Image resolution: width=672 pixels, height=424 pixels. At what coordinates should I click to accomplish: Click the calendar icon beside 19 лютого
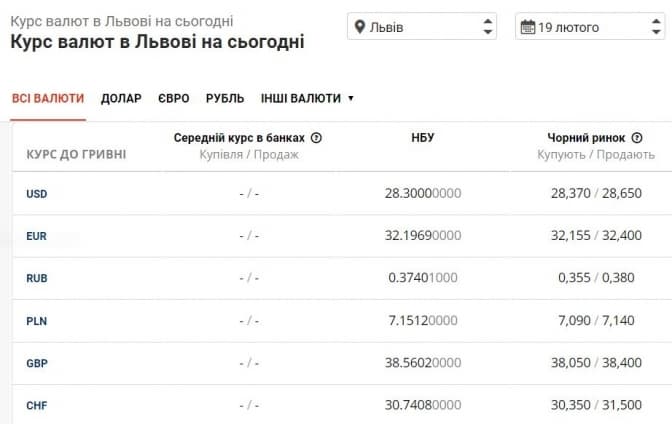pyautogui.click(x=527, y=27)
